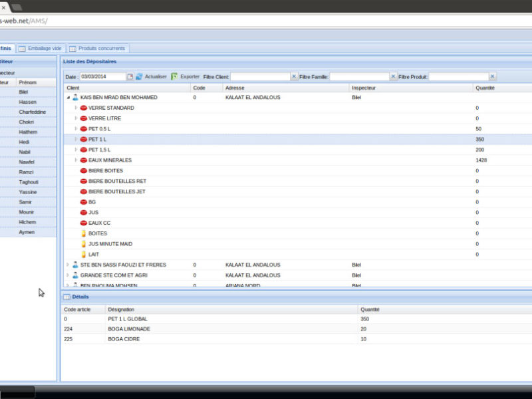This screenshot has width=532, height=399.
Task: Click into the Filtre Famille input field
Action: click(359, 76)
